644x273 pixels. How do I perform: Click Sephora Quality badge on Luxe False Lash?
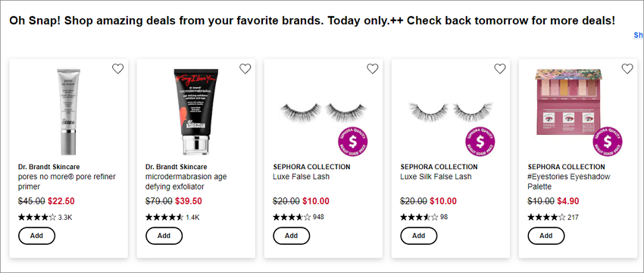(353, 142)
